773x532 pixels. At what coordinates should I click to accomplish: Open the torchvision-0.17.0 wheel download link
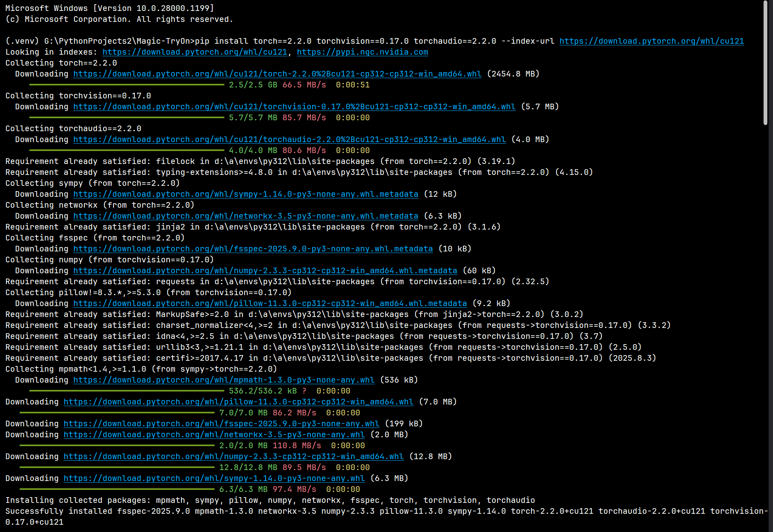tap(294, 106)
